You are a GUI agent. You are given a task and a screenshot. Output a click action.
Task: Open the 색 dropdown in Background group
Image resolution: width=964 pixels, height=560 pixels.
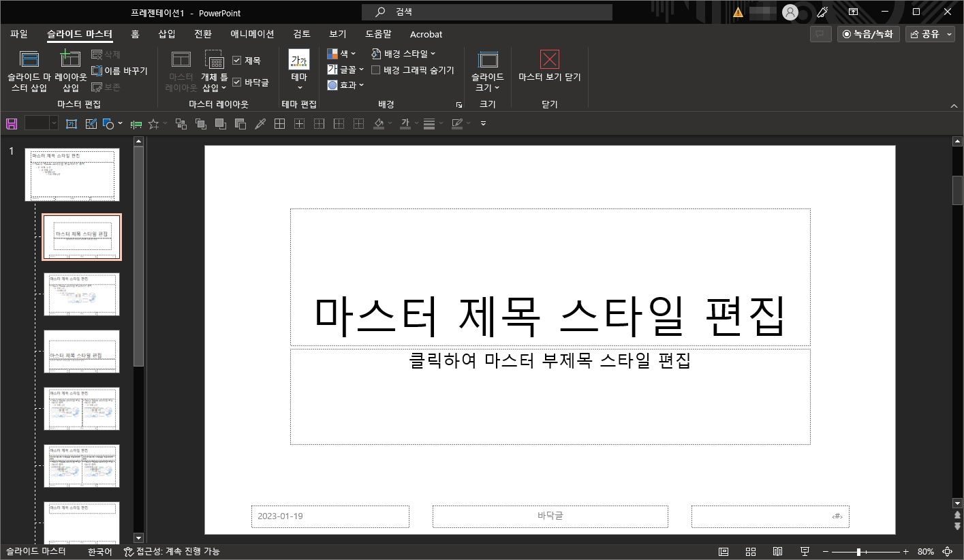coord(341,53)
